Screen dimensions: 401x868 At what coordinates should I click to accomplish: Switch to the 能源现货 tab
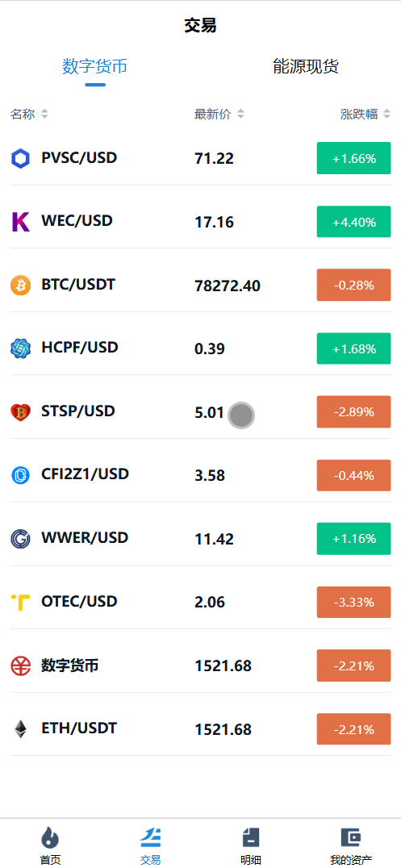click(306, 66)
